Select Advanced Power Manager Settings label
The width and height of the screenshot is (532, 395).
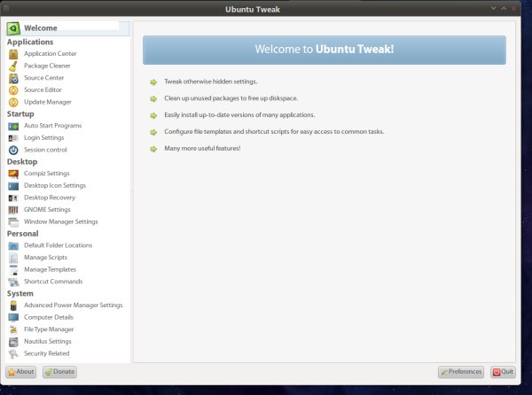pyautogui.click(x=73, y=306)
